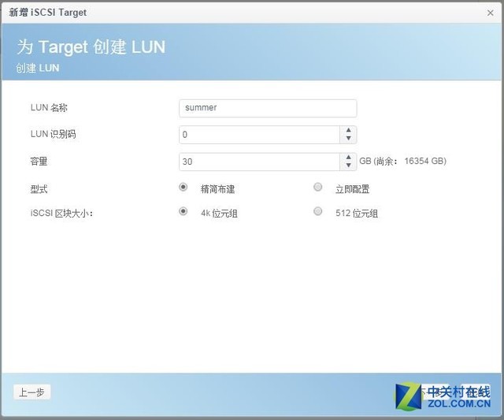Increase the LUN 识别码 value with up arrow

(349, 130)
